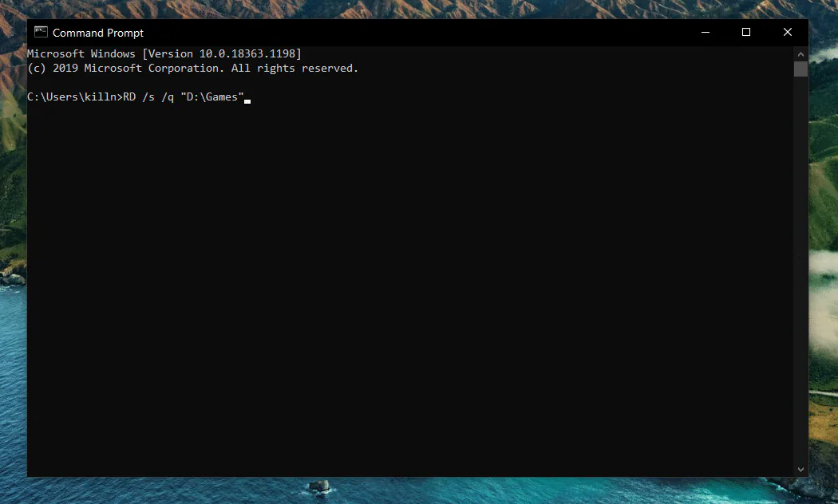Minimize the Command Prompt window
The image size is (838, 504).
[x=706, y=32]
